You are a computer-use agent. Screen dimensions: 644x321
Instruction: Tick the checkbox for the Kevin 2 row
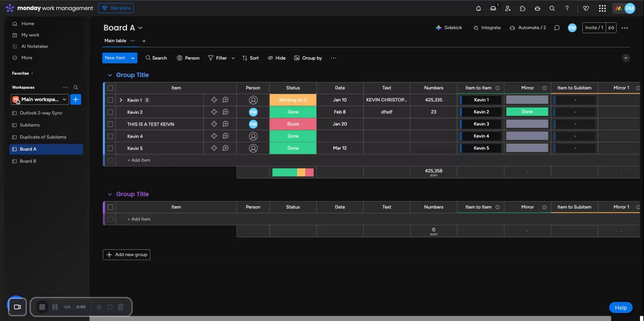[110, 112]
